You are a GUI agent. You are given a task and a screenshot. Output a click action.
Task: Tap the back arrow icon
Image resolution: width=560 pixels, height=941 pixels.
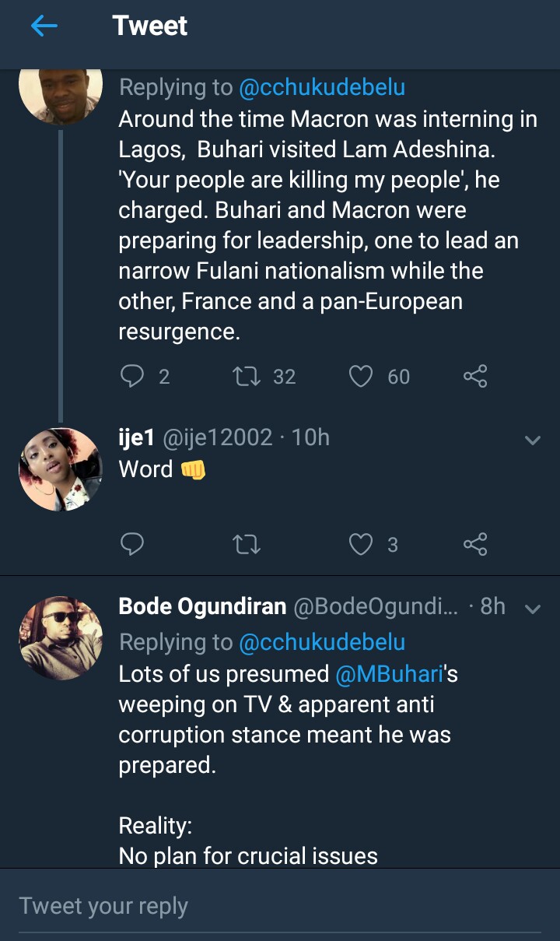coord(44,26)
